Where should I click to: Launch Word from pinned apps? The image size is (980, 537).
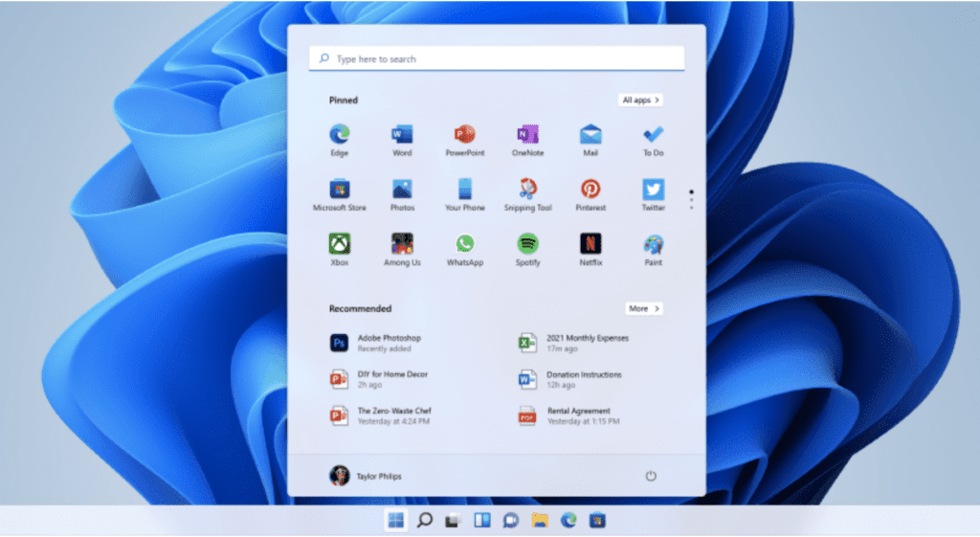click(x=402, y=140)
